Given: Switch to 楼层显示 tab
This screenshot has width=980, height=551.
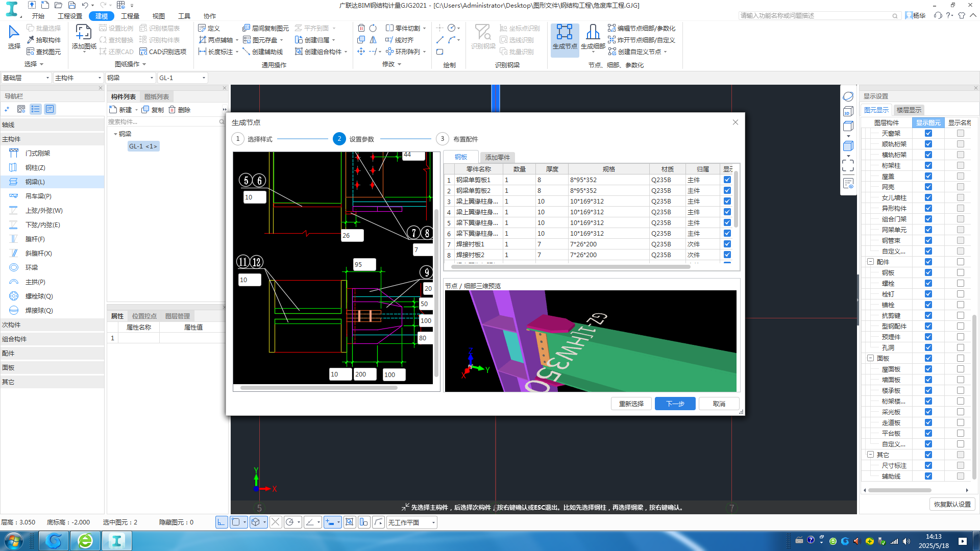Looking at the screenshot, I should pyautogui.click(x=909, y=110).
